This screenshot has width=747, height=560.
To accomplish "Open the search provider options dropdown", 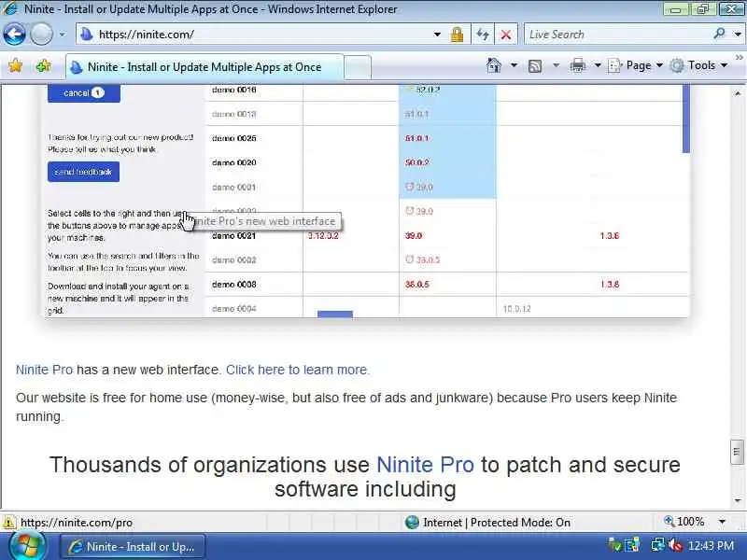I will pos(738,35).
